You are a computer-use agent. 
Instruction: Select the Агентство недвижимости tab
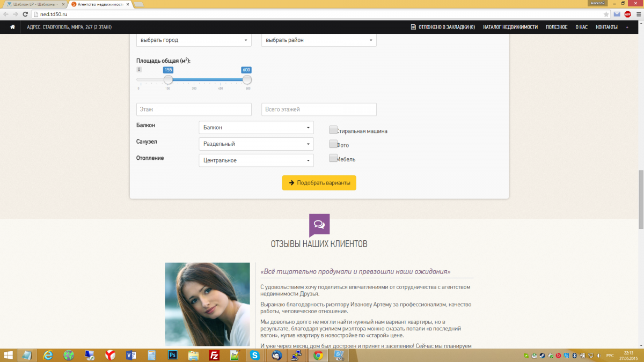pos(100,4)
